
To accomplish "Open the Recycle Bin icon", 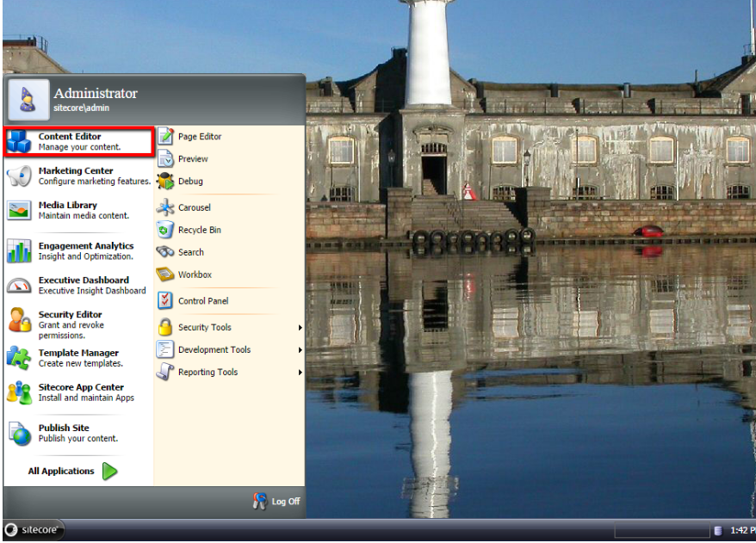I will 165,230.
